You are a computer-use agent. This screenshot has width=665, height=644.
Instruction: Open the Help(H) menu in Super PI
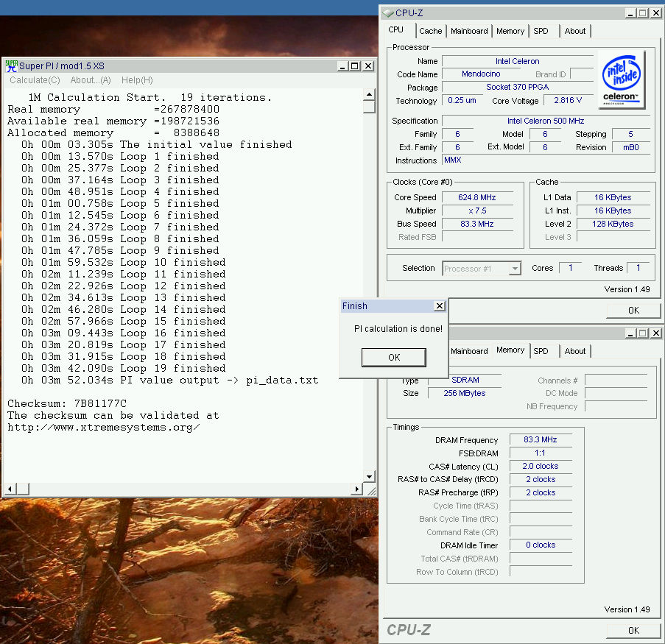click(137, 80)
